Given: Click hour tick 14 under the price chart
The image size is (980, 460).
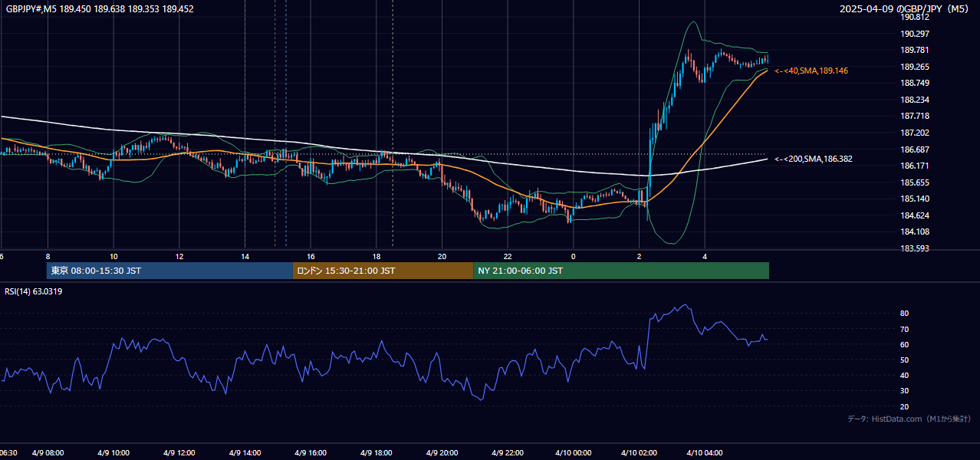Looking at the screenshot, I should point(245,256).
